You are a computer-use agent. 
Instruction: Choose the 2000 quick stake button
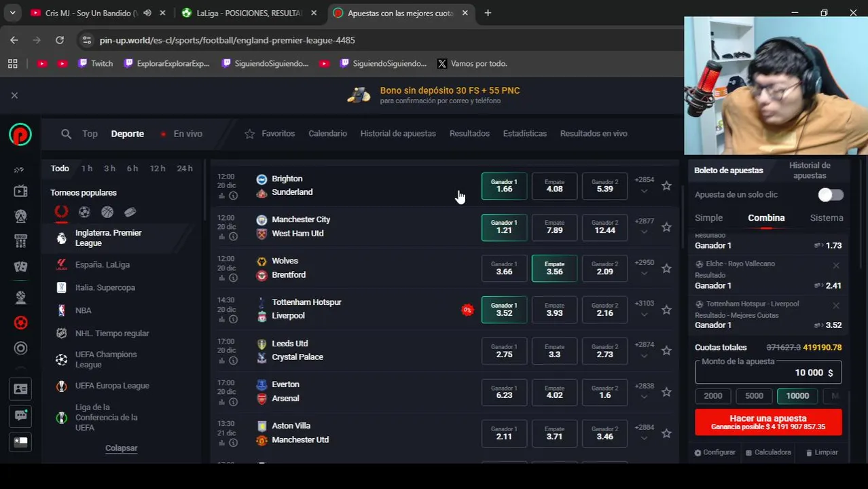tap(713, 396)
